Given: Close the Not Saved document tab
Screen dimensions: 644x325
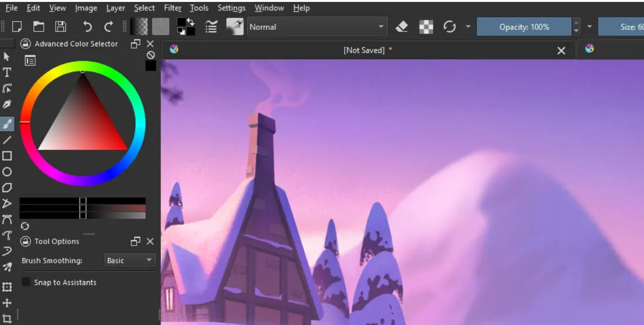Looking at the screenshot, I should pyautogui.click(x=561, y=51).
